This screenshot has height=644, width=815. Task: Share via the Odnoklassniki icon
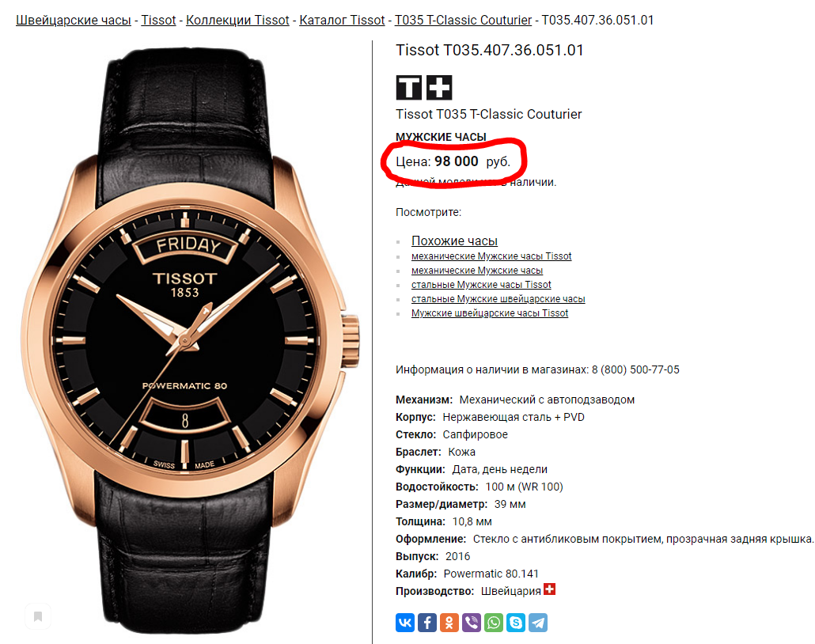point(449,622)
